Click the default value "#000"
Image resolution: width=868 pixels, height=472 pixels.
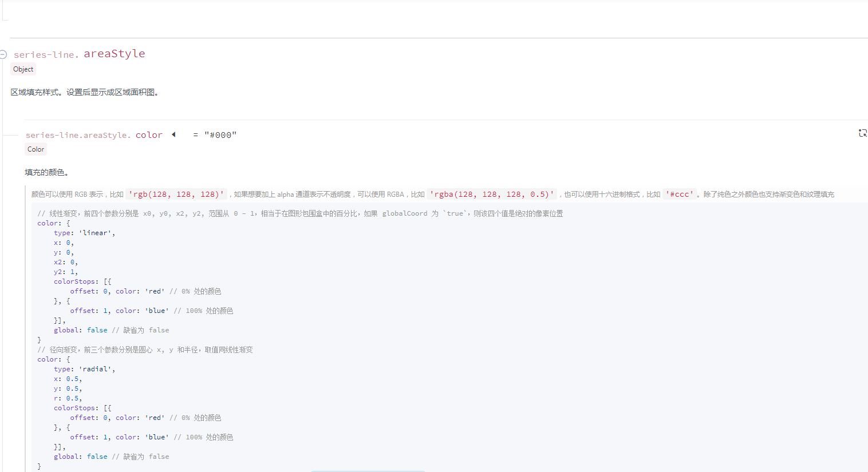(220, 135)
